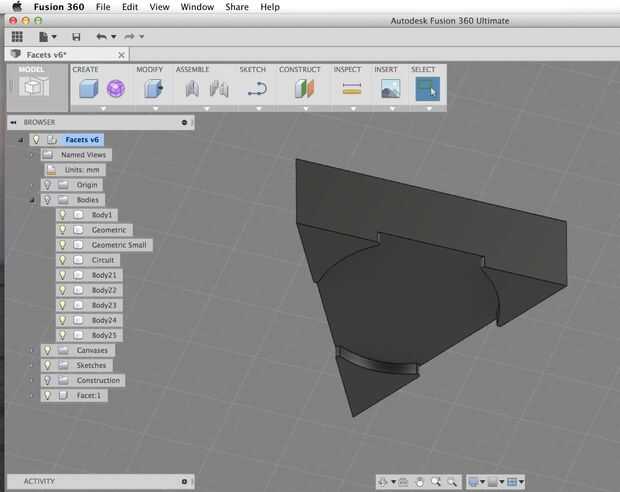Screen dimensions: 620x492
Task: Select the Create Box tool
Action: pos(89,88)
